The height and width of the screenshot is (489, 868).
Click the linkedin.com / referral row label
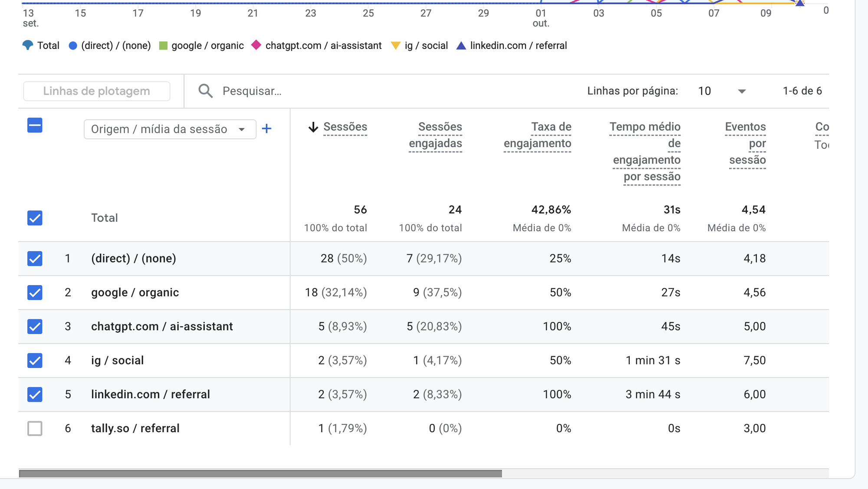151,394
